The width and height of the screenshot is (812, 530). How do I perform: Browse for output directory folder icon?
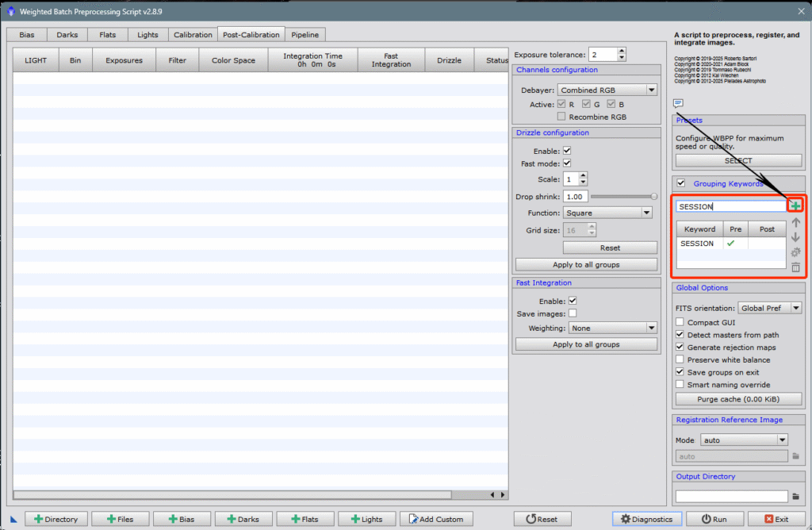[795, 496]
